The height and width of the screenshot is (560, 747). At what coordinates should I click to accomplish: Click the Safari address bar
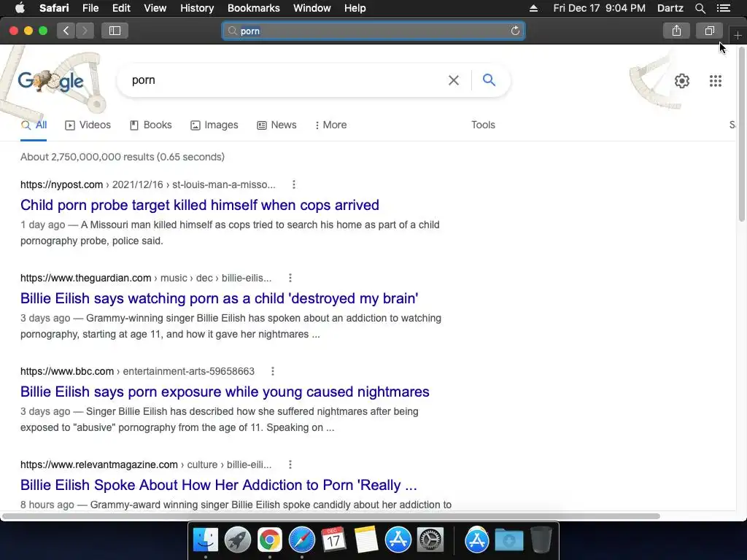(x=373, y=31)
